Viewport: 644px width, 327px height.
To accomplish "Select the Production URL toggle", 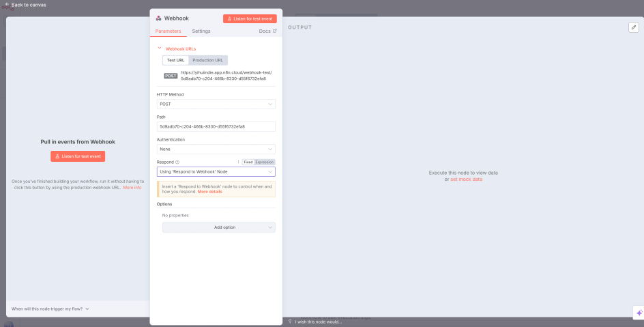I will click(207, 60).
